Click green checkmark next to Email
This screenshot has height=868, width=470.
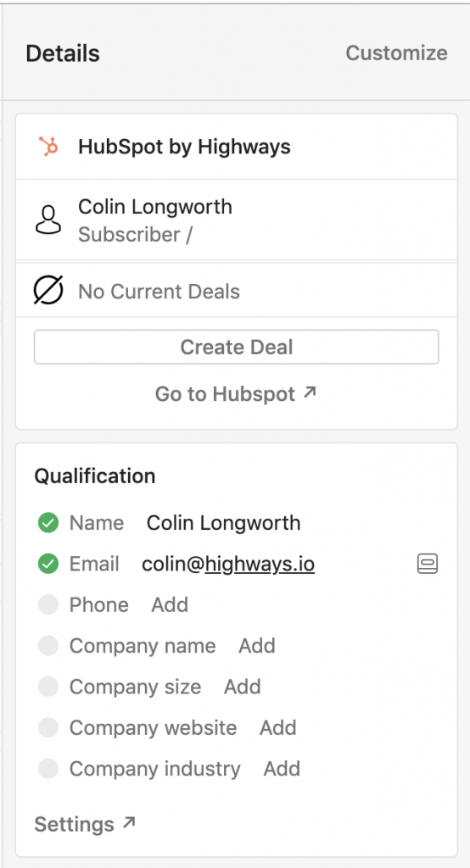click(48, 564)
